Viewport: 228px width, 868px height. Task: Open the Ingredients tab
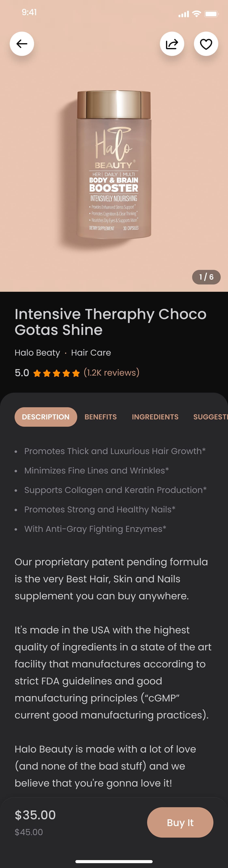pos(155,417)
